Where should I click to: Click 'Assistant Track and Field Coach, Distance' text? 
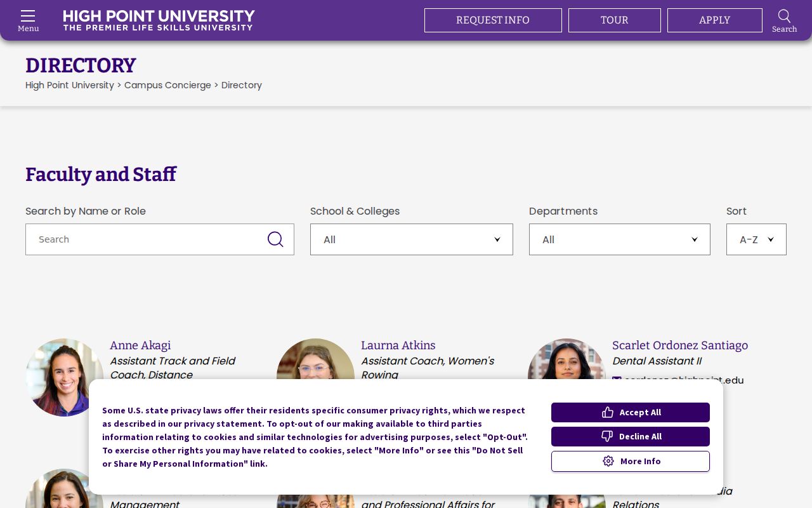[173, 368]
